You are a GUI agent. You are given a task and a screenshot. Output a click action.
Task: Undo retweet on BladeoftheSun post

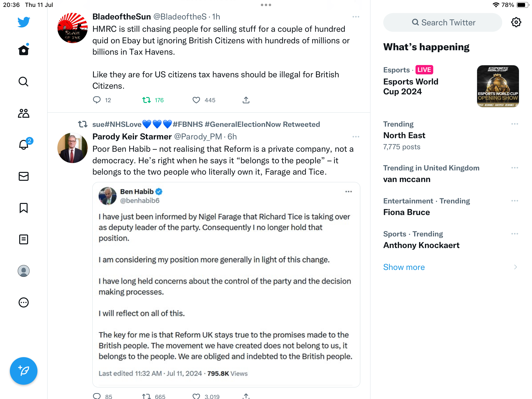[147, 100]
